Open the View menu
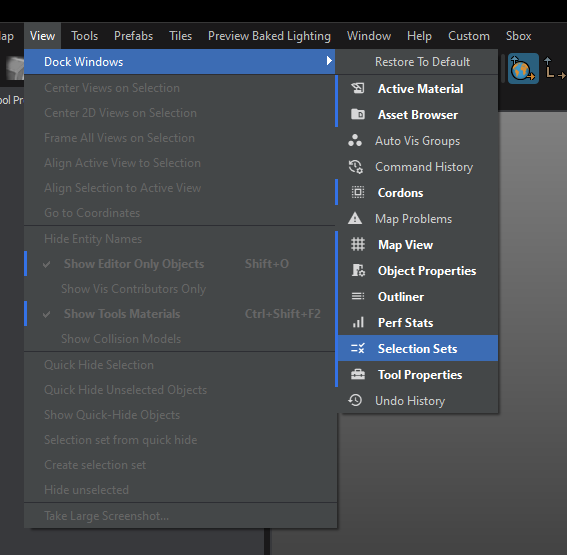 (42, 36)
